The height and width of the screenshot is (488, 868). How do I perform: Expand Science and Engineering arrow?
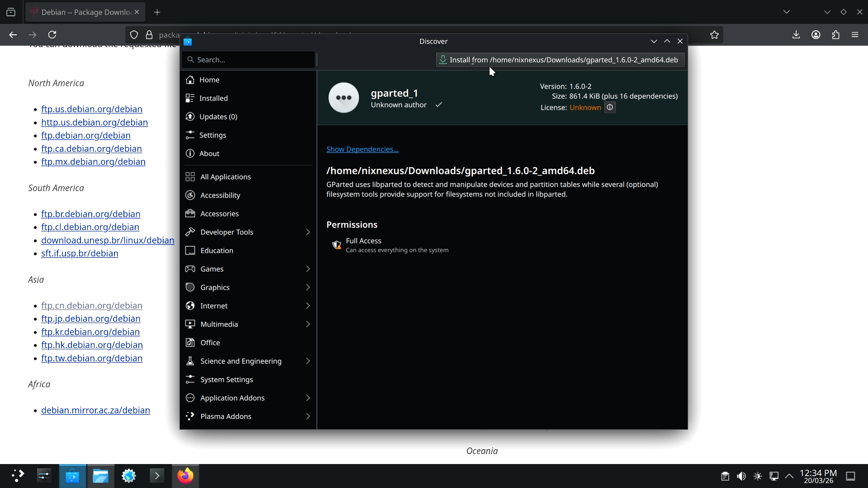point(308,361)
